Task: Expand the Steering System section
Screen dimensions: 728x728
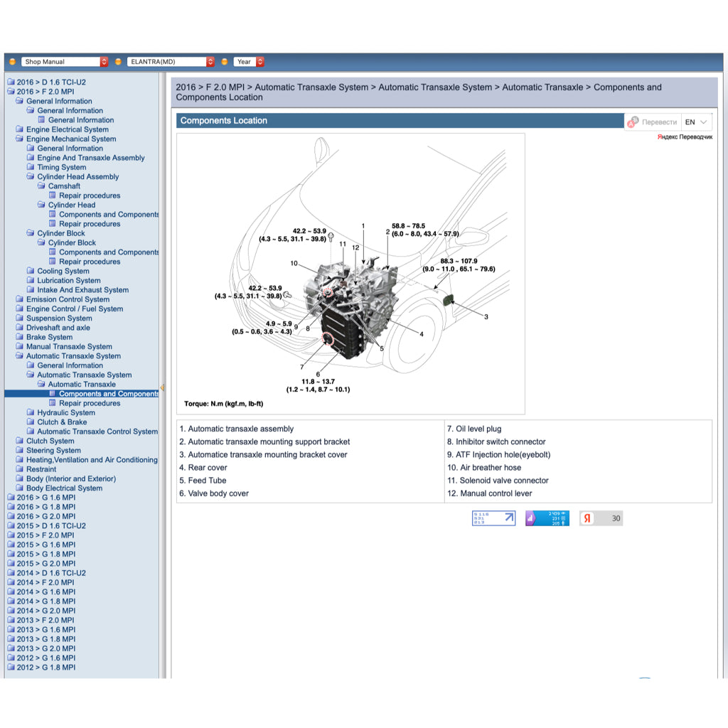Action: (53, 450)
